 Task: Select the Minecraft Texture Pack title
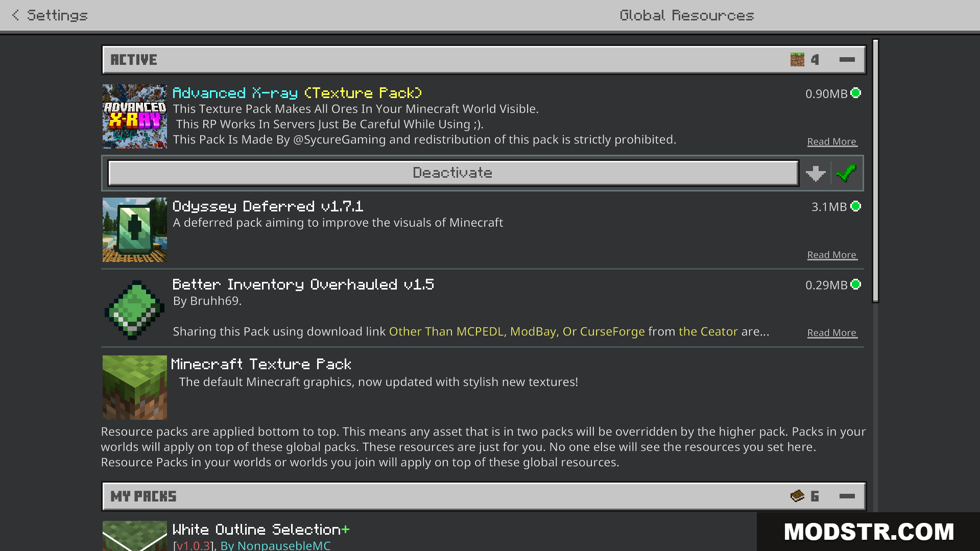(x=261, y=364)
